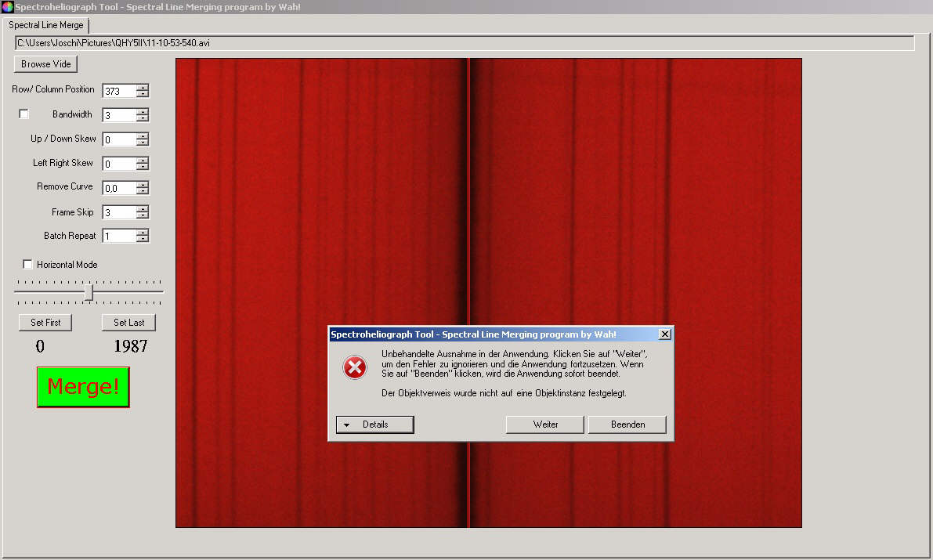Screen dimensions: 933x560
Task: Increase Batch Repeat value with up arrow
Action: coord(142,233)
